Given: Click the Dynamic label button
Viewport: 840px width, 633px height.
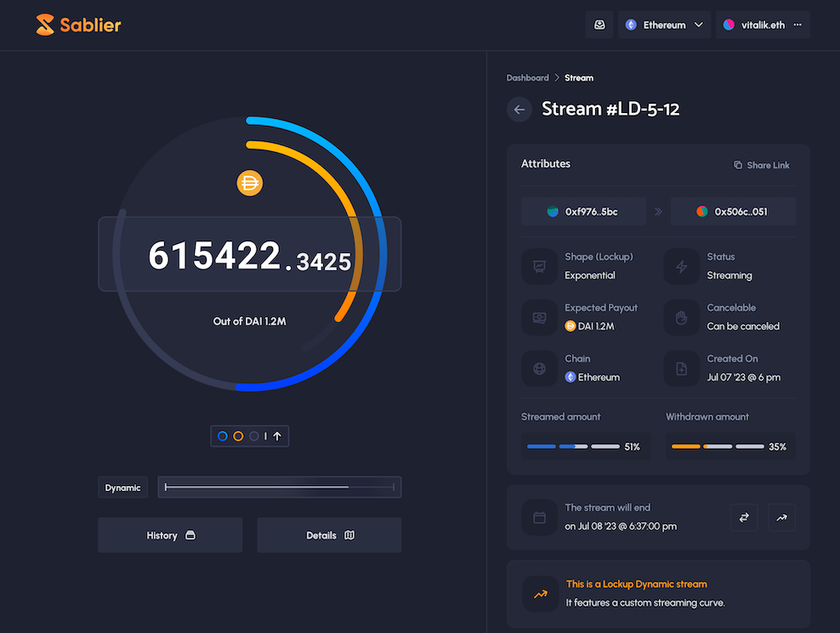Looking at the screenshot, I should click(x=122, y=488).
